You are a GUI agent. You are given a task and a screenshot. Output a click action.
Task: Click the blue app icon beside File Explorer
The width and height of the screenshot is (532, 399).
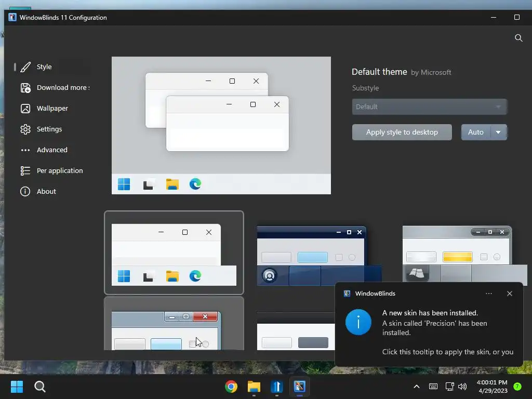click(277, 387)
